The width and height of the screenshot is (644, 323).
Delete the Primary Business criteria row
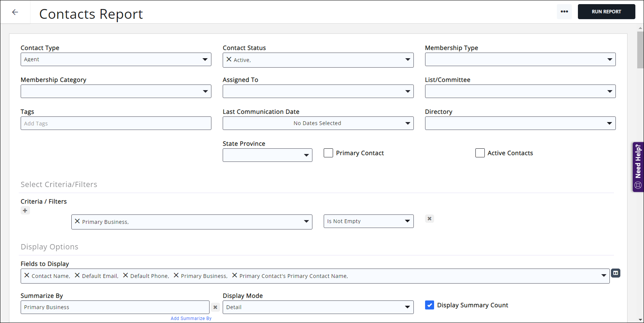(x=429, y=219)
